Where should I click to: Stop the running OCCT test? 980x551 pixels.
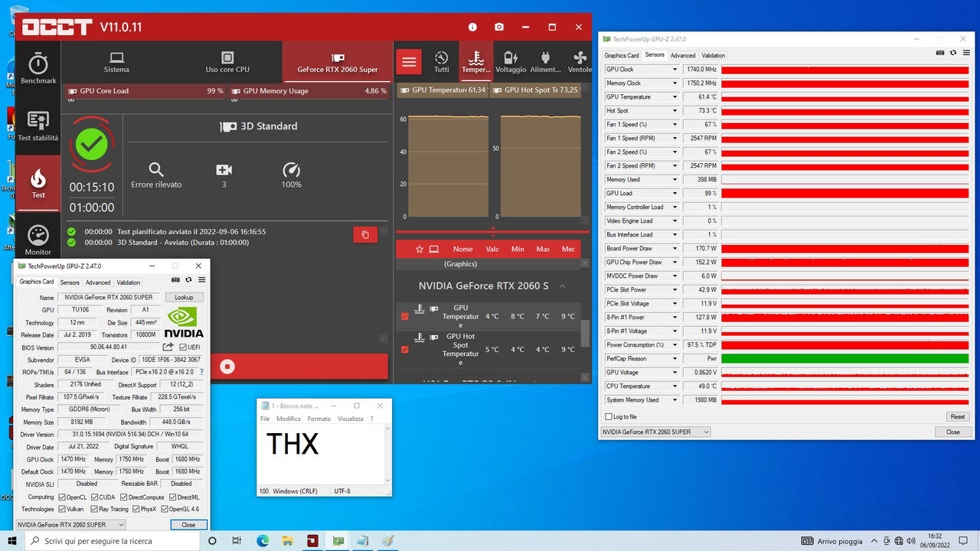(x=227, y=367)
